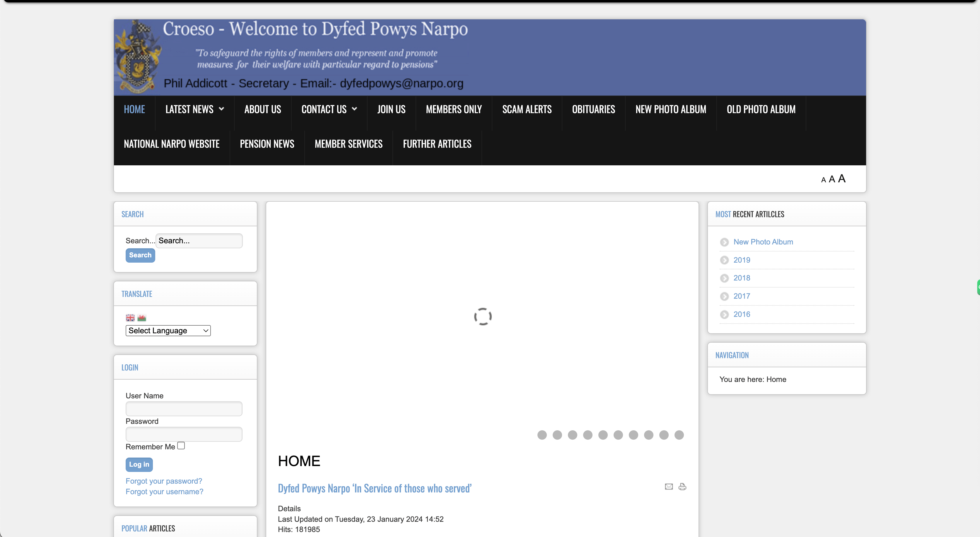Image resolution: width=980 pixels, height=537 pixels.
Task: Focus the Password field
Action: [184, 434]
